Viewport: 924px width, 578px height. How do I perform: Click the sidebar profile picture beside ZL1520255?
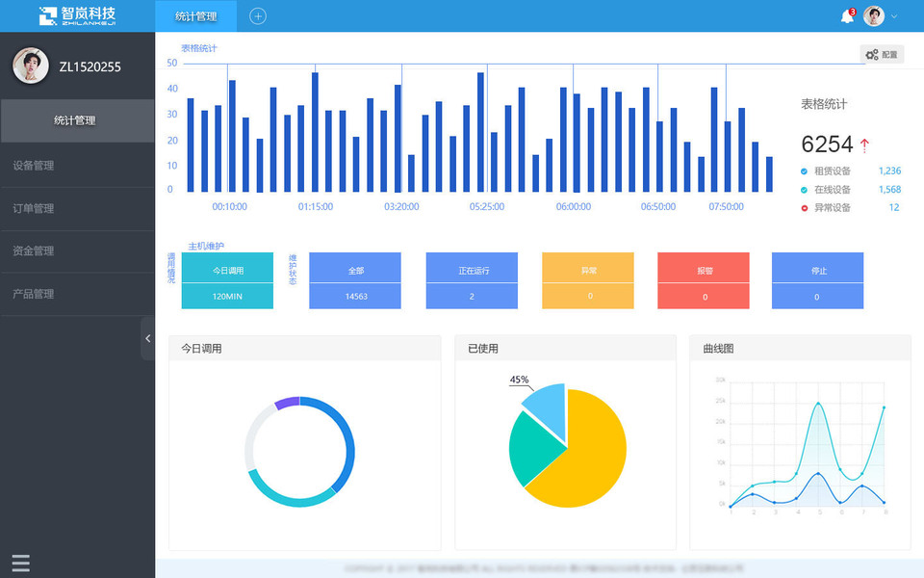tap(31, 66)
